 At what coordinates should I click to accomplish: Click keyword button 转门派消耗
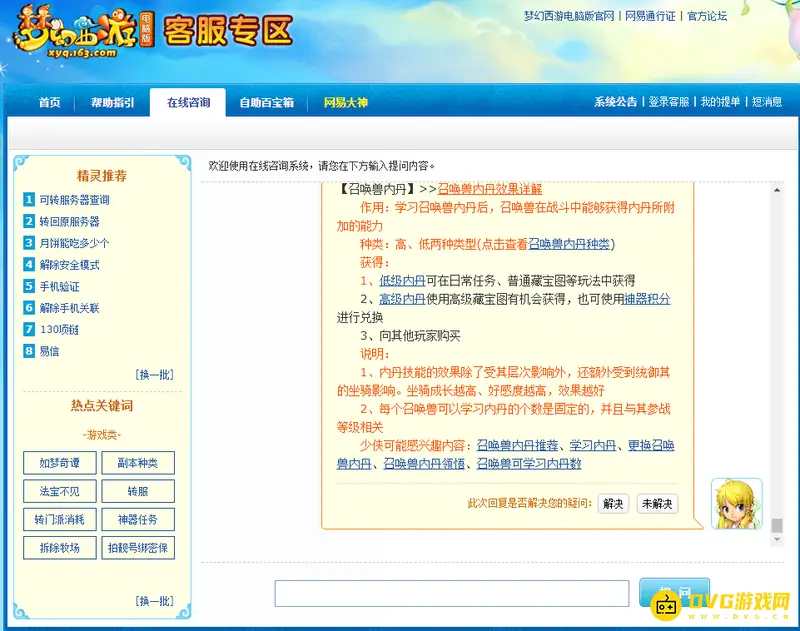(x=60, y=520)
